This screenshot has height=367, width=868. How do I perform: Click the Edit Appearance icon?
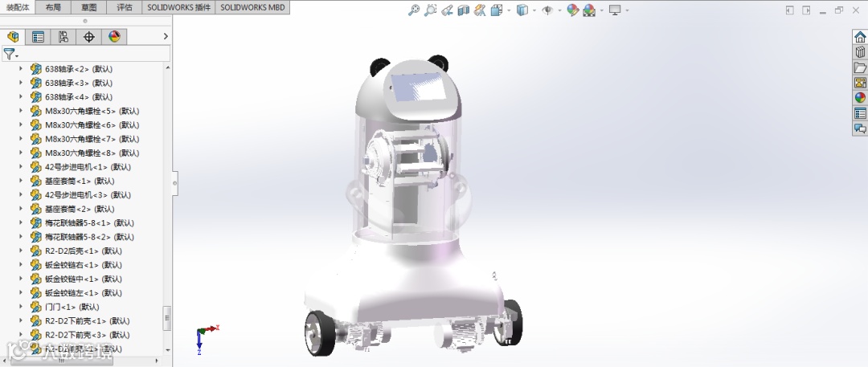(x=573, y=10)
